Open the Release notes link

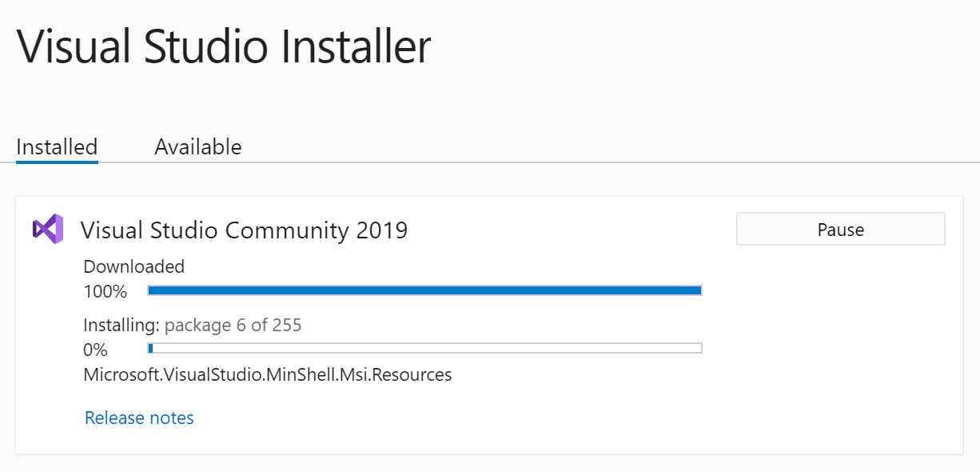tap(139, 418)
